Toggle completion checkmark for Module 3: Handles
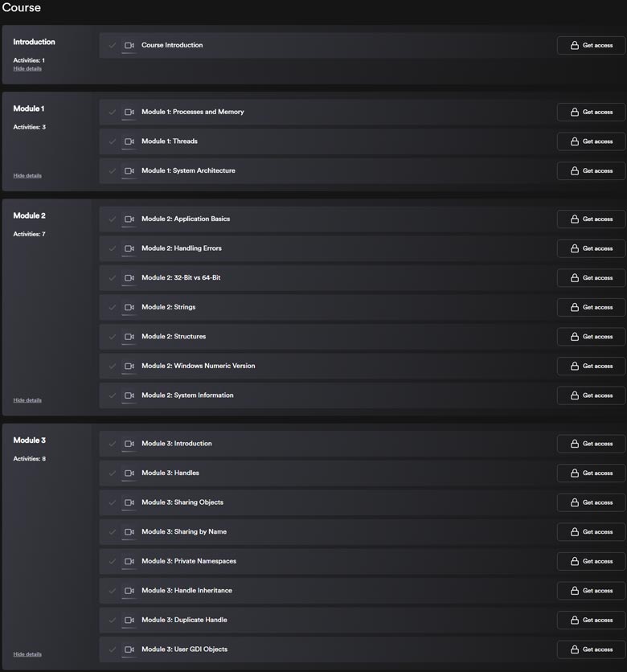Image resolution: width=627 pixels, height=672 pixels. (113, 473)
